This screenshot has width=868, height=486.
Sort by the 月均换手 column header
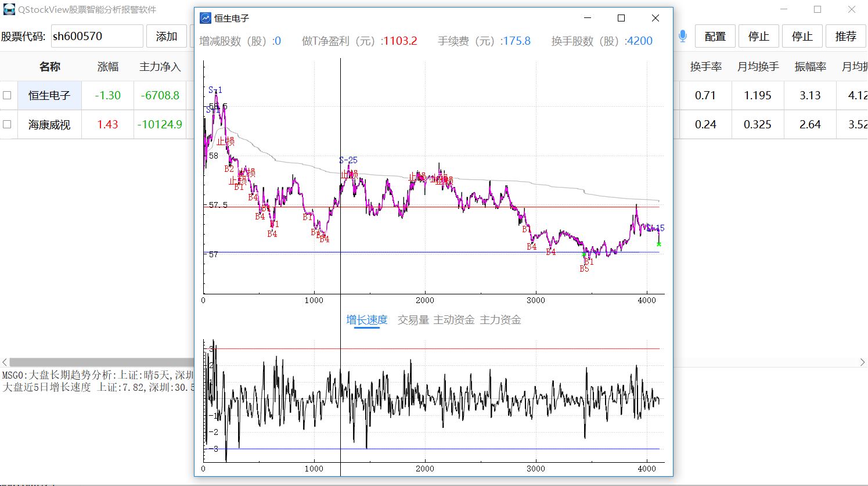coord(758,67)
